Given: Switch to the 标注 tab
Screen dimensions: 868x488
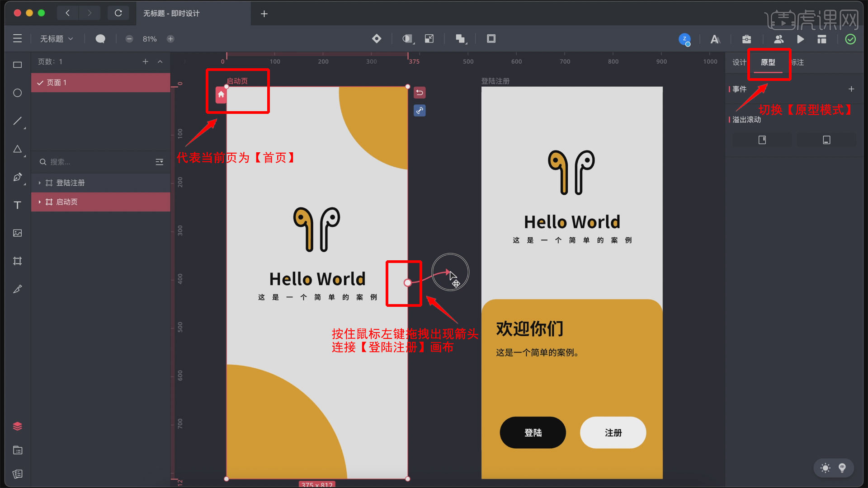Looking at the screenshot, I should pos(797,62).
